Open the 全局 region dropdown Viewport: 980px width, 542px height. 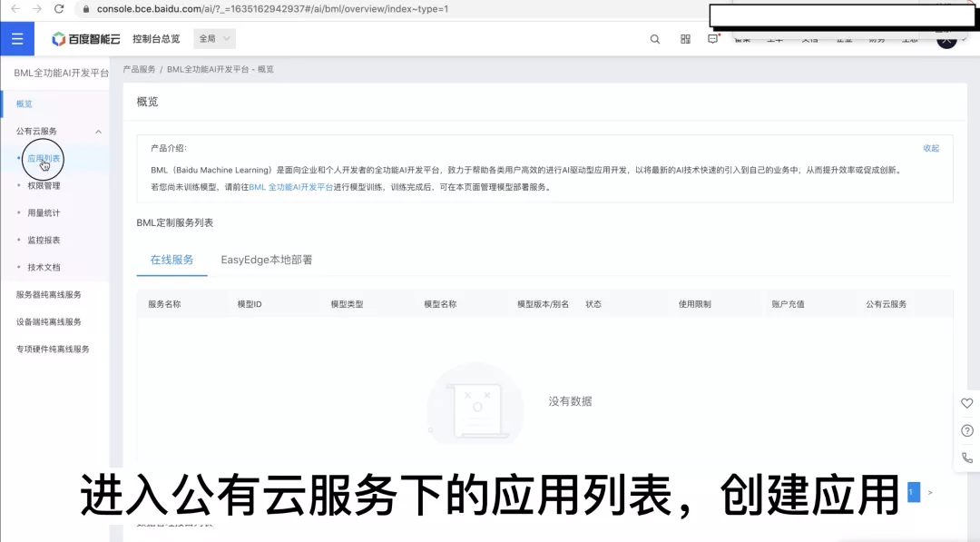tap(214, 39)
